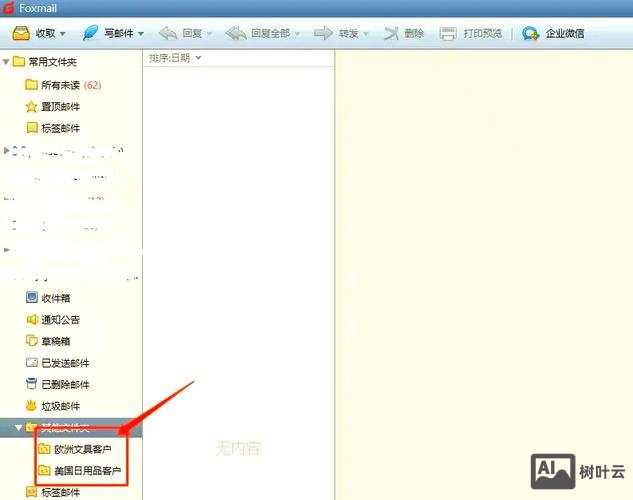Viewport: 633px width, 500px height.
Task: Click the 企业微信 chat bubble icon
Action: pyautogui.click(x=530, y=33)
